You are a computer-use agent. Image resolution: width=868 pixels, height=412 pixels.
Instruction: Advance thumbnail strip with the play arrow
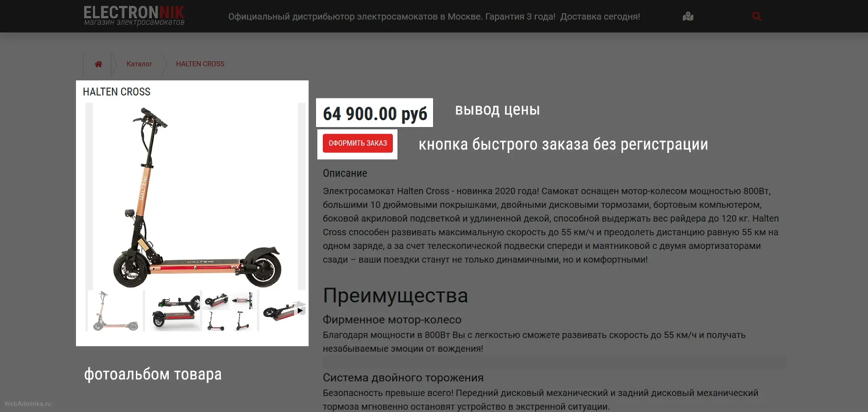coord(300,311)
